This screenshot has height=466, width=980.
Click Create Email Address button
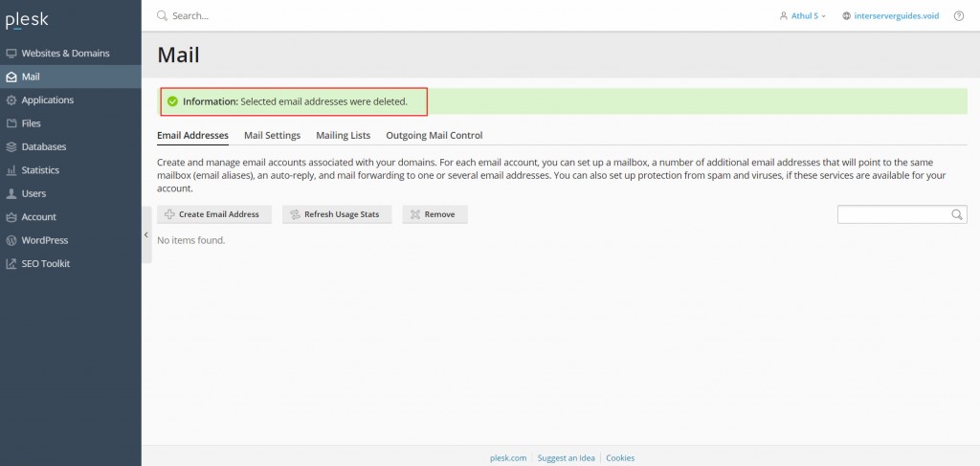pyautogui.click(x=214, y=214)
